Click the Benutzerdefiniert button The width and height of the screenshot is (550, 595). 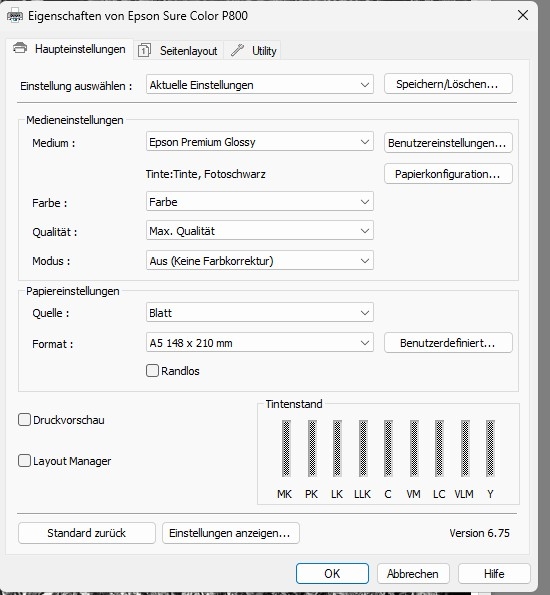click(448, 343)
